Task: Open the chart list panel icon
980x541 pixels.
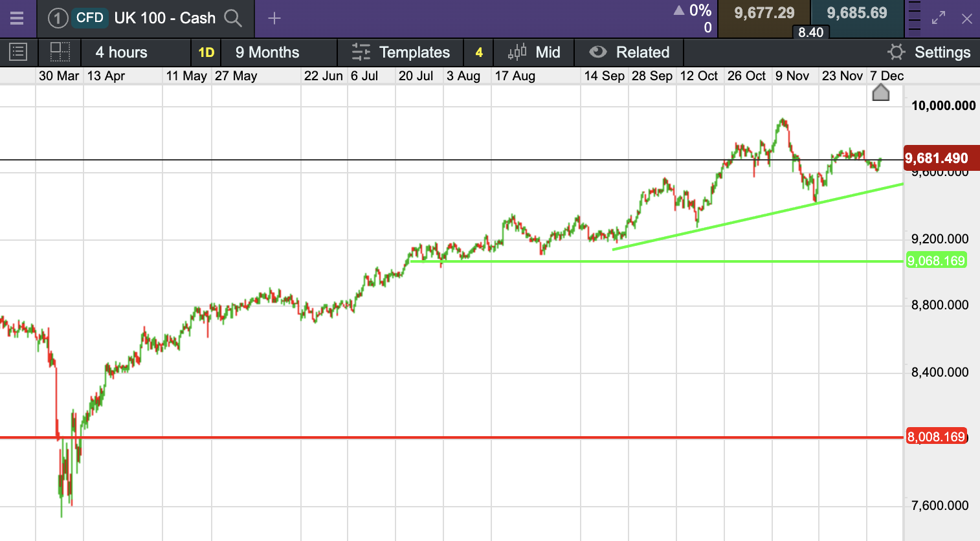Action: coord(18,52)
